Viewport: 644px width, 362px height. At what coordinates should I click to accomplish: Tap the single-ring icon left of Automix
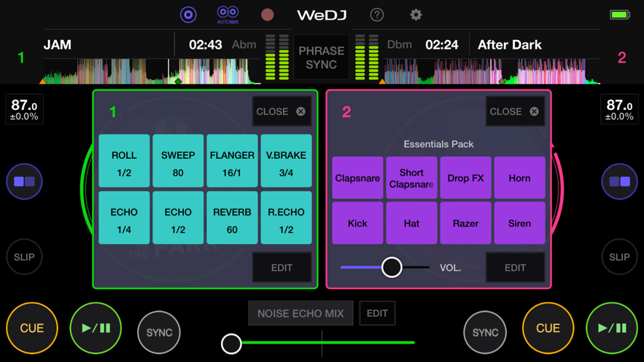pyautogui.click(x=188, y=15)
